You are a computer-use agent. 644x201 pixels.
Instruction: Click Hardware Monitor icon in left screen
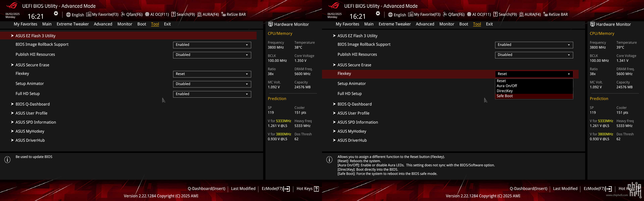click(271, 24)
